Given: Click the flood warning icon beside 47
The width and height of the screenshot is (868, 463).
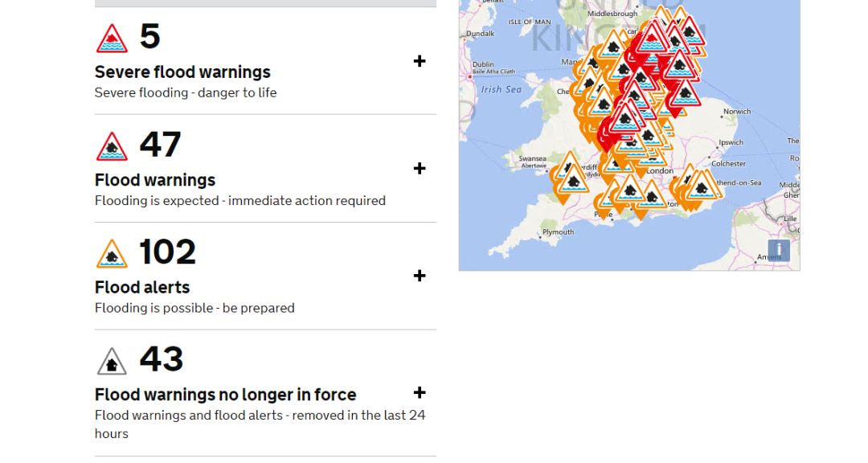Looking at the screenshot, I should [x=112, y=146].
